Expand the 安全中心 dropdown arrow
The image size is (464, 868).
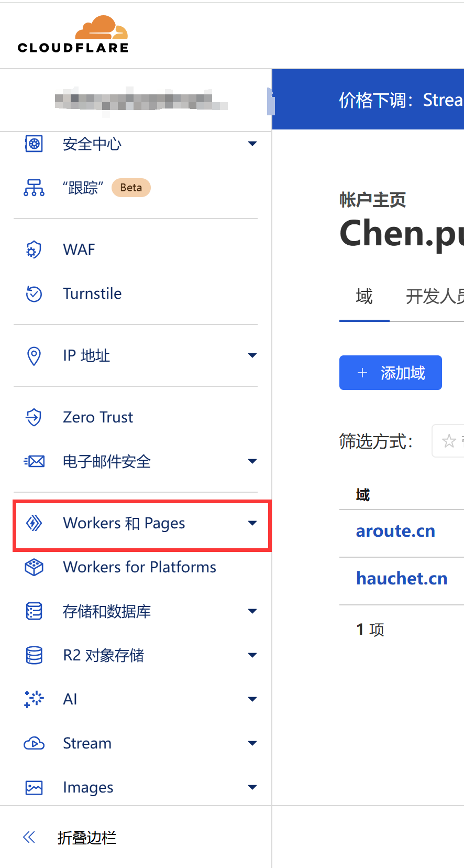point(252,144)
